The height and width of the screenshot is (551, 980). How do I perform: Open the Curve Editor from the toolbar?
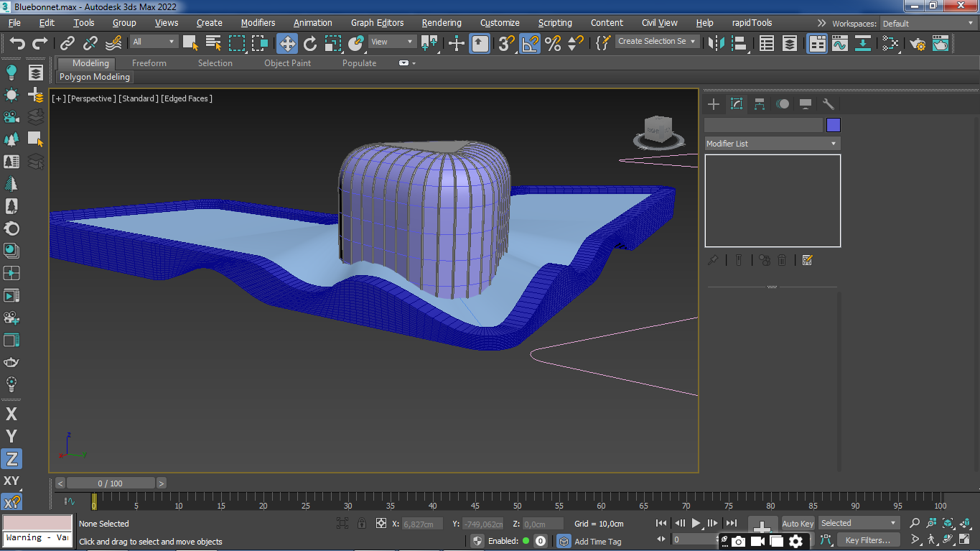pos(840,44)
